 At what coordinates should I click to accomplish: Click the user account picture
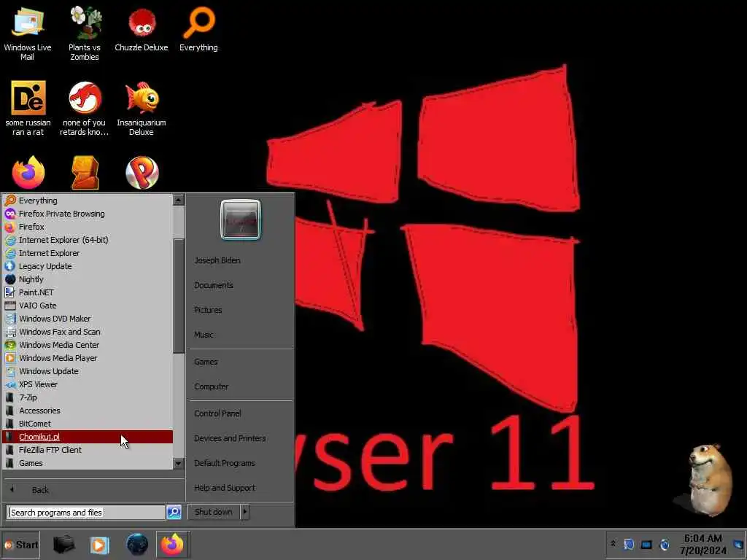pyautogui.click(x=241, y=219)
